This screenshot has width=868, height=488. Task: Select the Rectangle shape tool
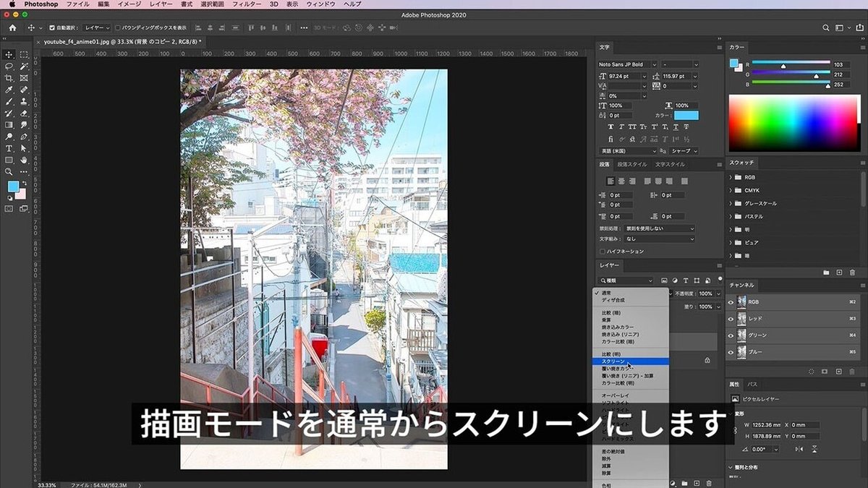click(x=9, y=159)
